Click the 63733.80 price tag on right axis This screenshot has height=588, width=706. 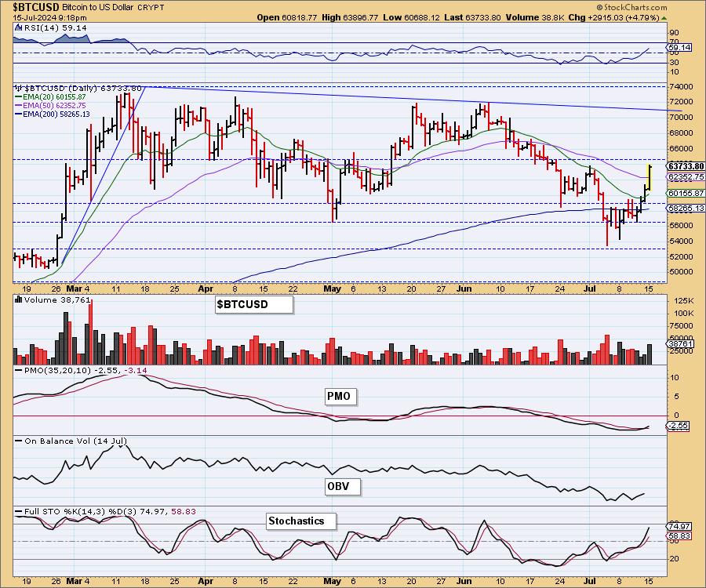click(686, 166)
